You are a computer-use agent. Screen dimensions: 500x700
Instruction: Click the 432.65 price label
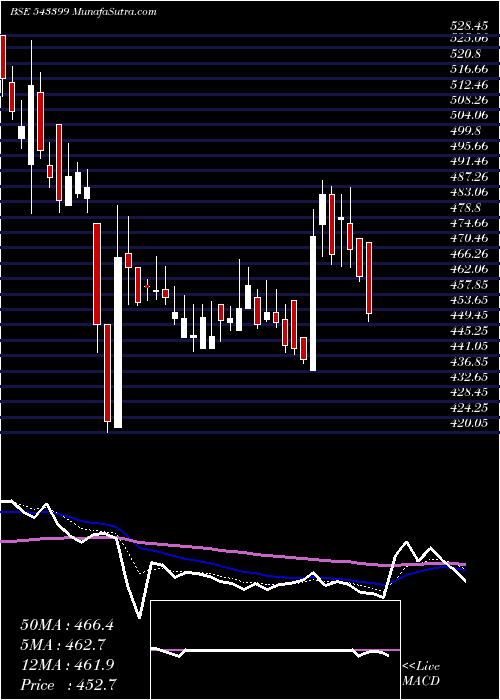coord(468,376)
